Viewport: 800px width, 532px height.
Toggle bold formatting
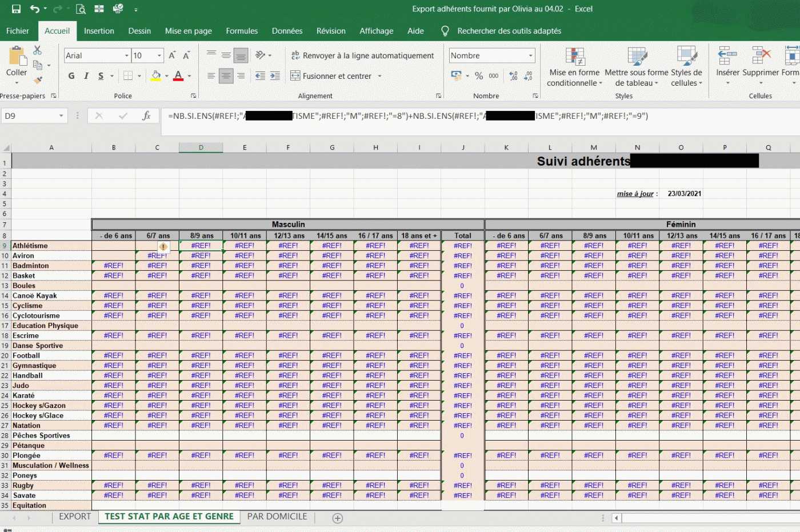click(71, 76)
